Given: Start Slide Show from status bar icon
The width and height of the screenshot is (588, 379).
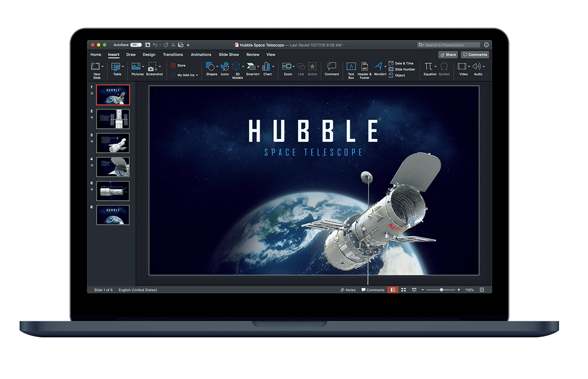Looking at the screenshot, I should tap(414, 290).
